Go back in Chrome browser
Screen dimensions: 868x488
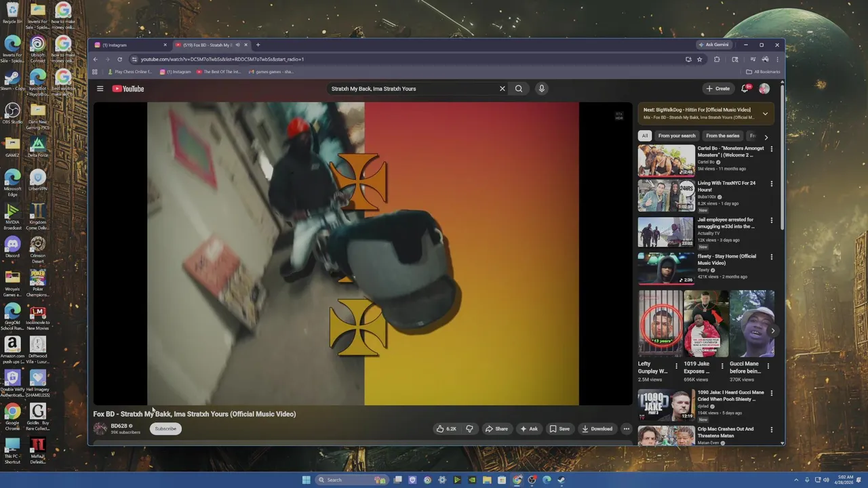point(96,59)
